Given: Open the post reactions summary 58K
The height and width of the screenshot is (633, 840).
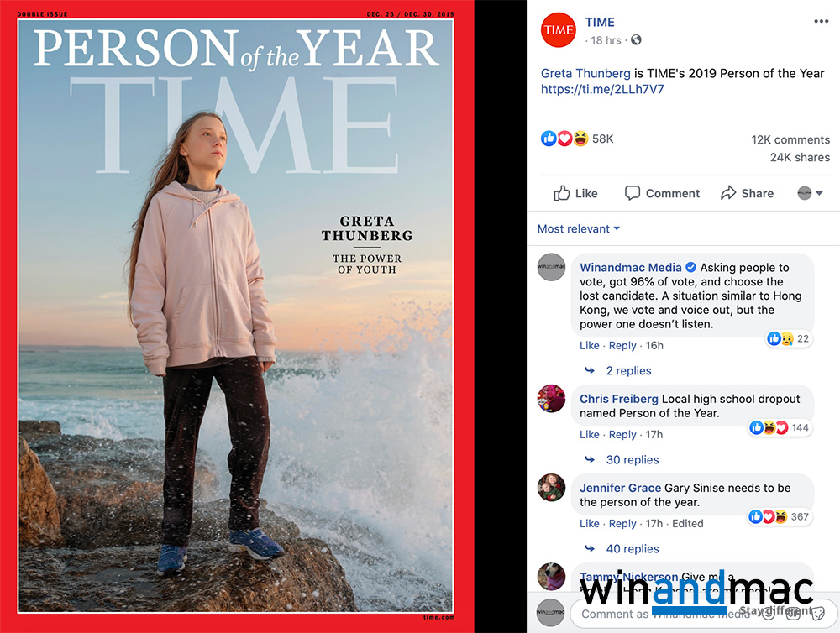Looking at the screenshot, I should (577, 139).
